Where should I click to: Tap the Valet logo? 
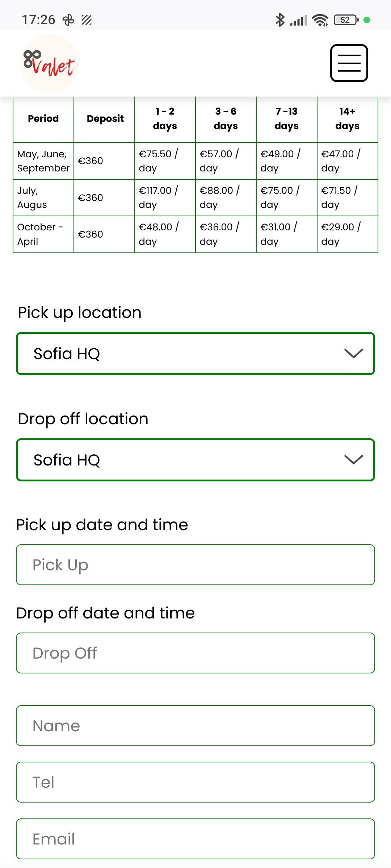[50, 64]
